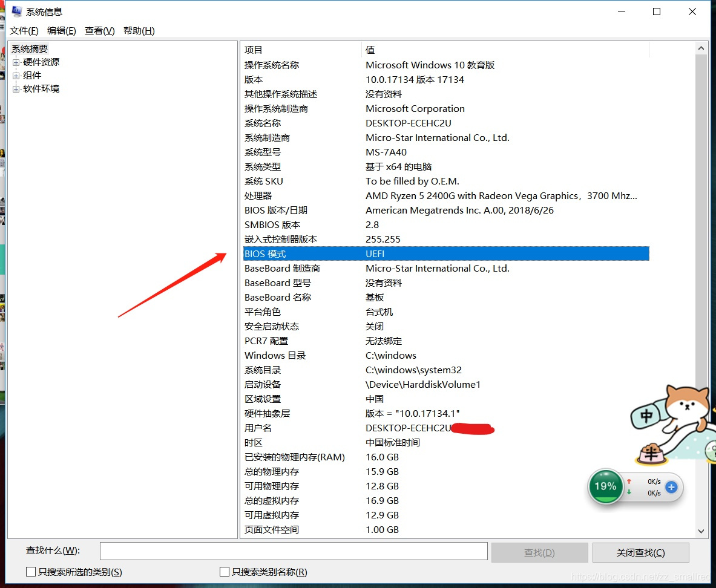
Task: Click the 查找什么 search input field
Action: (x=294, y=551)
